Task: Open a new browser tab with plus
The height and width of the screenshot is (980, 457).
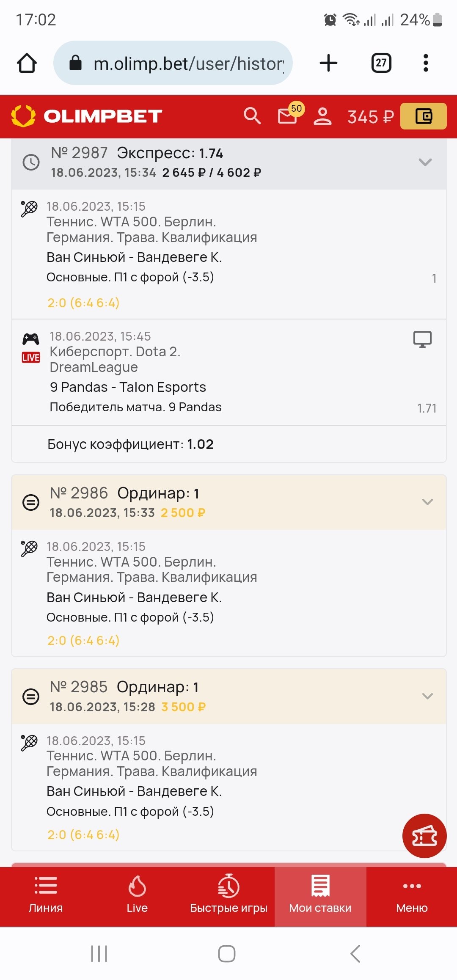Action: pos(328,63)
